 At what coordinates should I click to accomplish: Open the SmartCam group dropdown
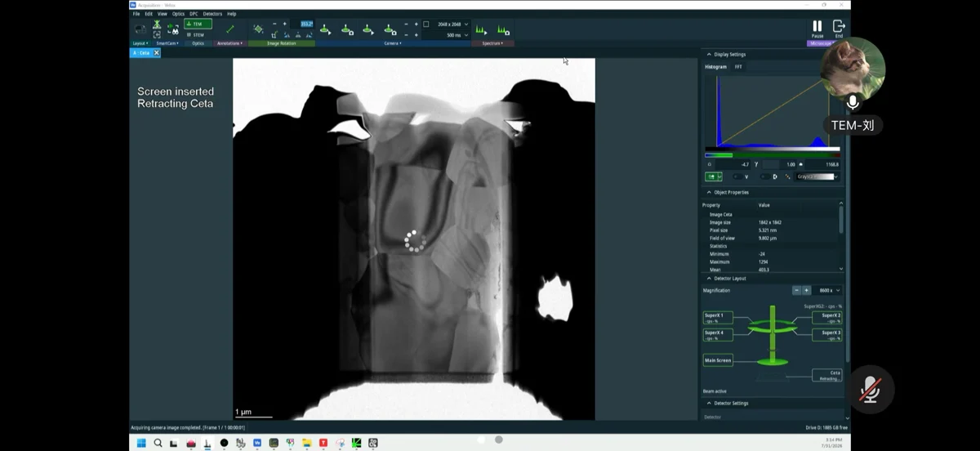pyautogui.click(x=167, y=43)
